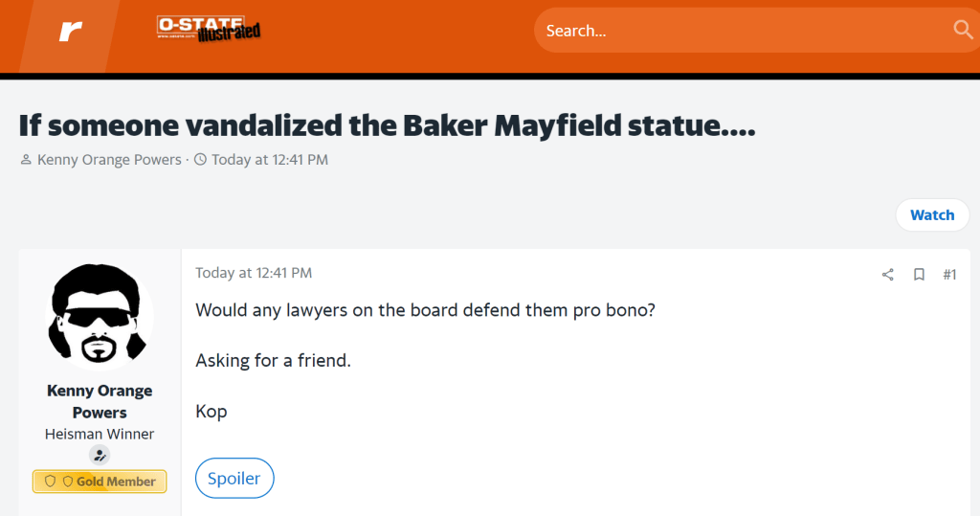Click the share icon on post #1
The image size is (980, 516).
tap(887, 275)
